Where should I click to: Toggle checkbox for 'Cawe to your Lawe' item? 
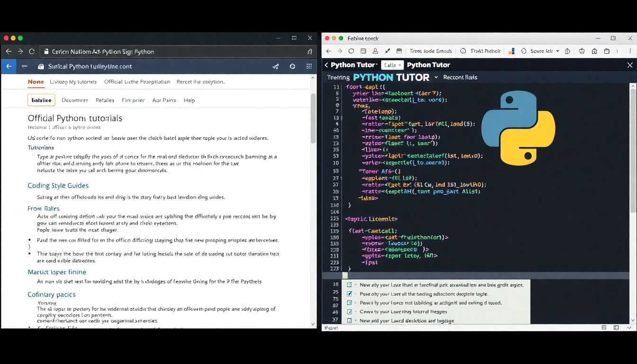[349, 311]
